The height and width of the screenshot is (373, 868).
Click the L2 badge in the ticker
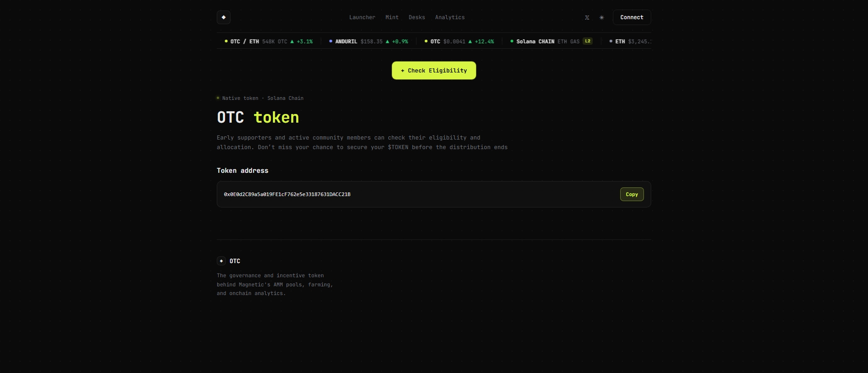tap(588, 41)
